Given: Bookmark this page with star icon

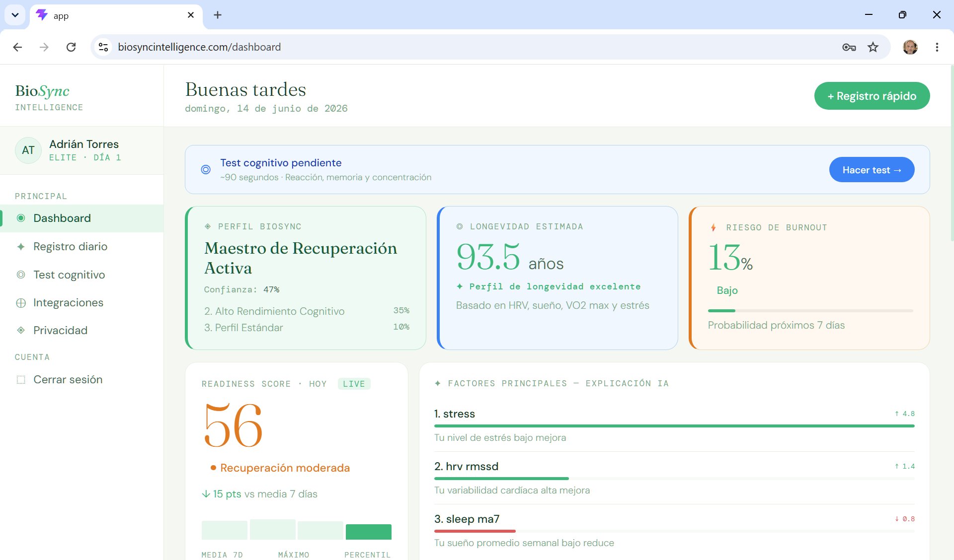Looking at the screenshot, I should click(873, 47).
